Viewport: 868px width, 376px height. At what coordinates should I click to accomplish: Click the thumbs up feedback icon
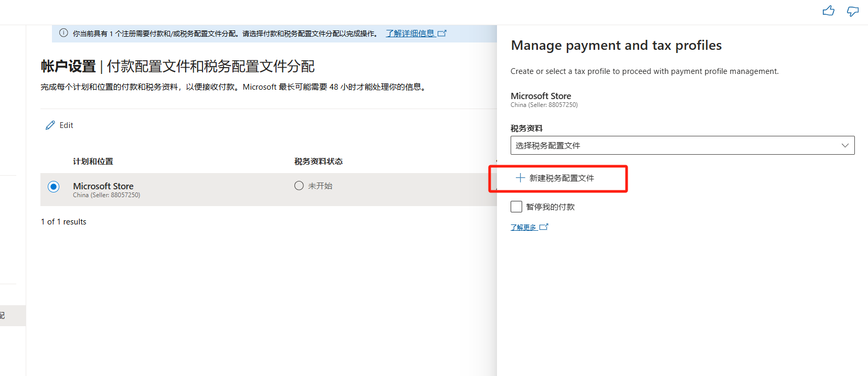829,10
